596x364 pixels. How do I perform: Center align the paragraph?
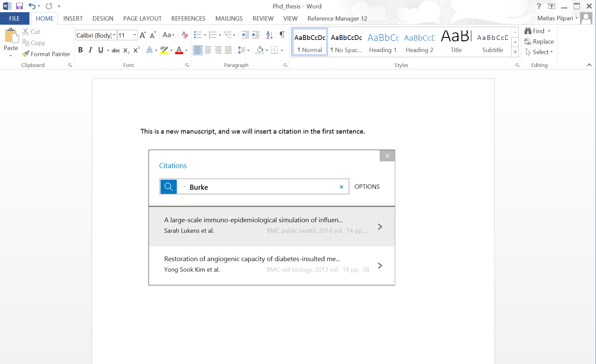tap(208, 50)
